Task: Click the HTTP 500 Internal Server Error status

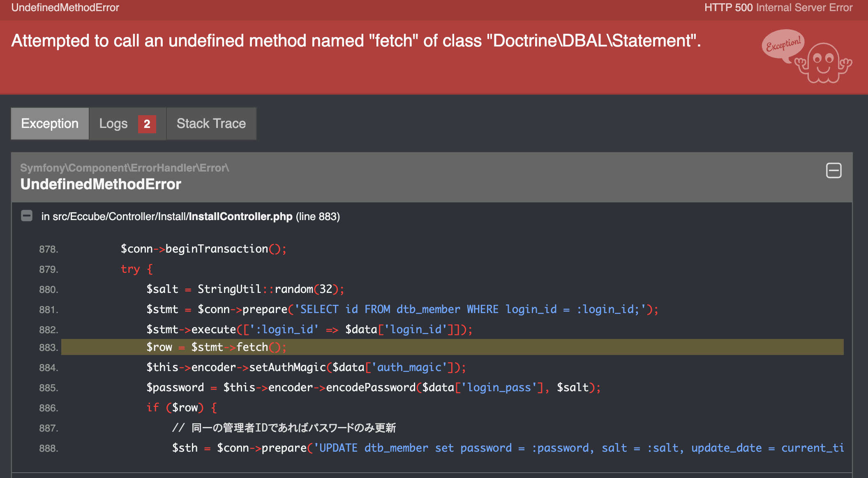Action: coord(778,7)
